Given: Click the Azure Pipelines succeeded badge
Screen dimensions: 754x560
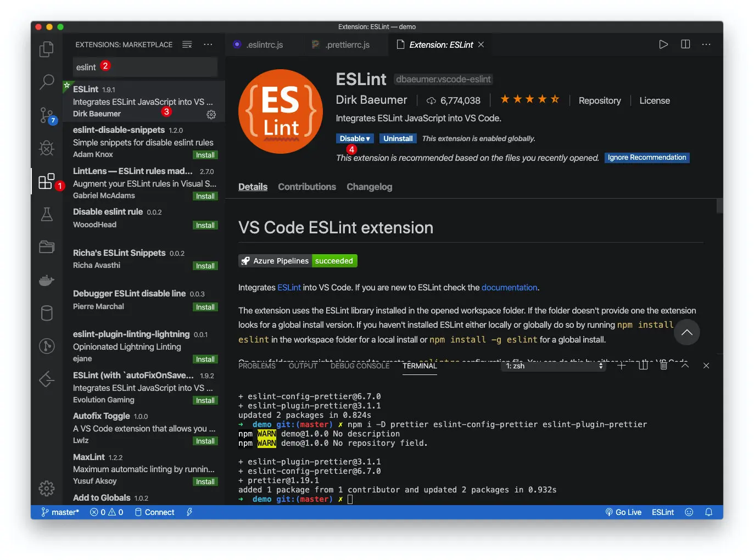Looking at the screenshot, I should [298, 261].
